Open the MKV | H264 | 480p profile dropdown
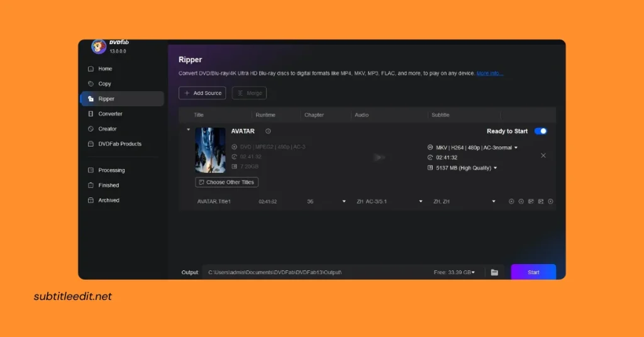Screen dimensions: 644x337 point(516,147)
